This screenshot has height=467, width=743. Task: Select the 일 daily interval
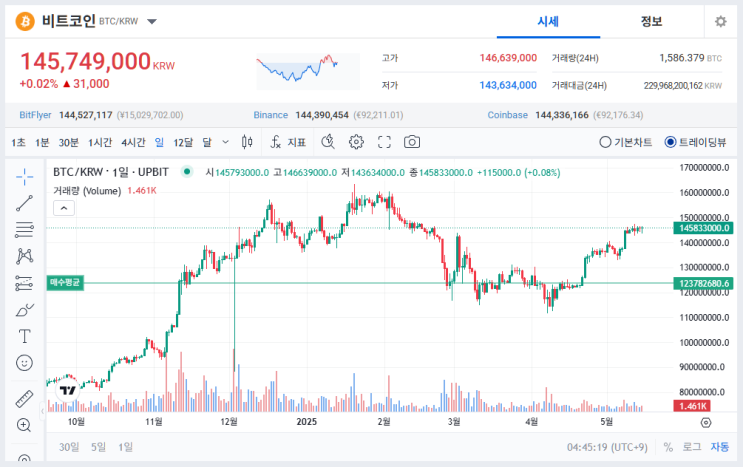click(159, 142)
